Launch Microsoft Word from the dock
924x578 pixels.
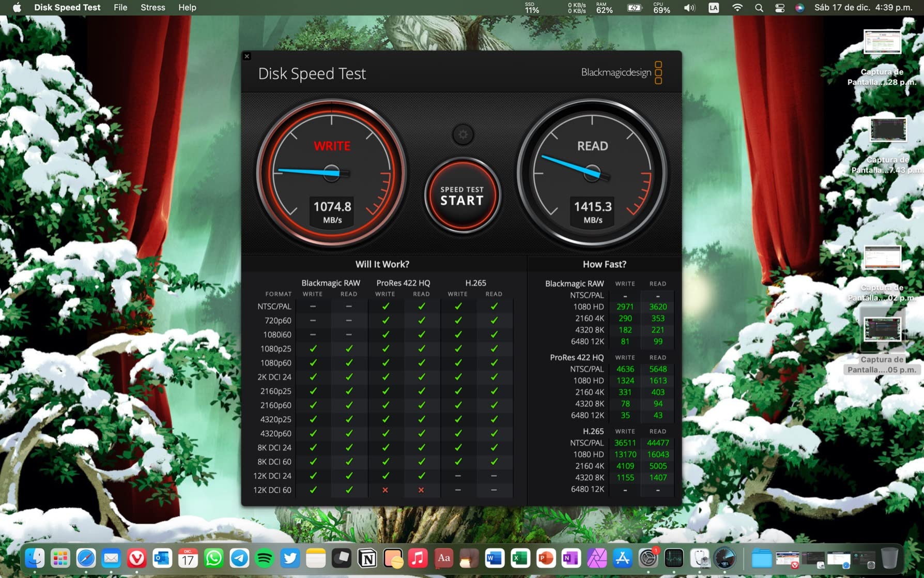coord(495,558)
